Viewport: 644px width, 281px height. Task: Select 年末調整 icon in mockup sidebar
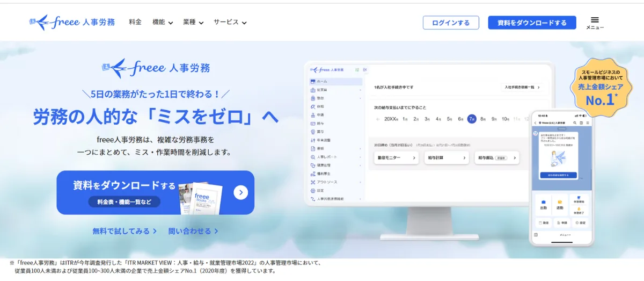coord(313,140)
